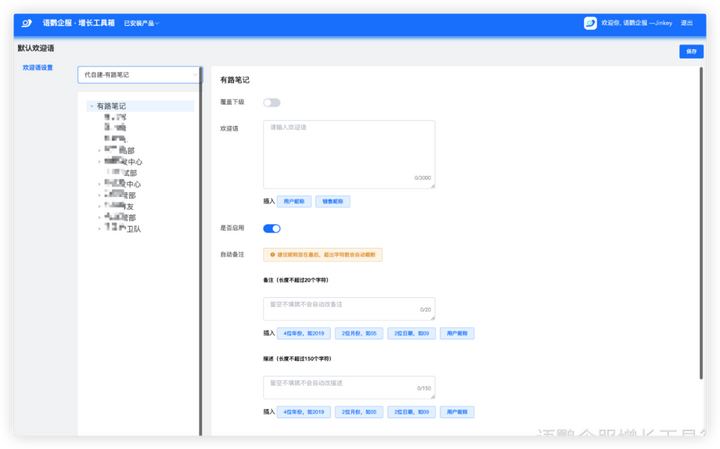Insert 用户昵称 into the welcome message
The height and width of the screenshot is (449, 720).
294,201
